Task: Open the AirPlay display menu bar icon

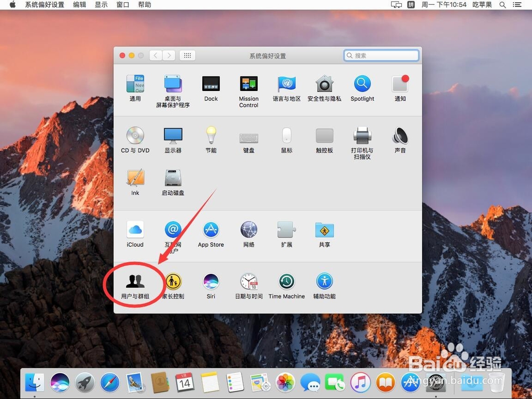Action: [x=396, y=4]
